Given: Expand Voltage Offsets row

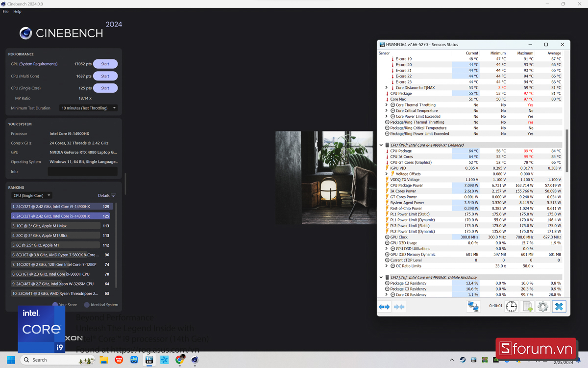Looking at the screenshot, I should 387,174.
